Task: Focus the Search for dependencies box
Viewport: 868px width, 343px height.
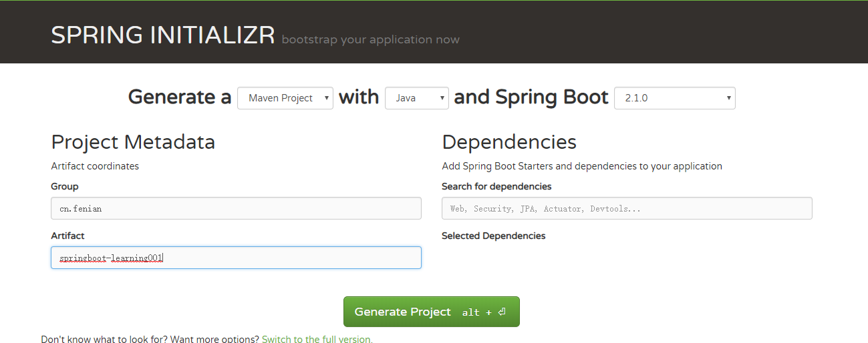Action: [x=627, y=208]
